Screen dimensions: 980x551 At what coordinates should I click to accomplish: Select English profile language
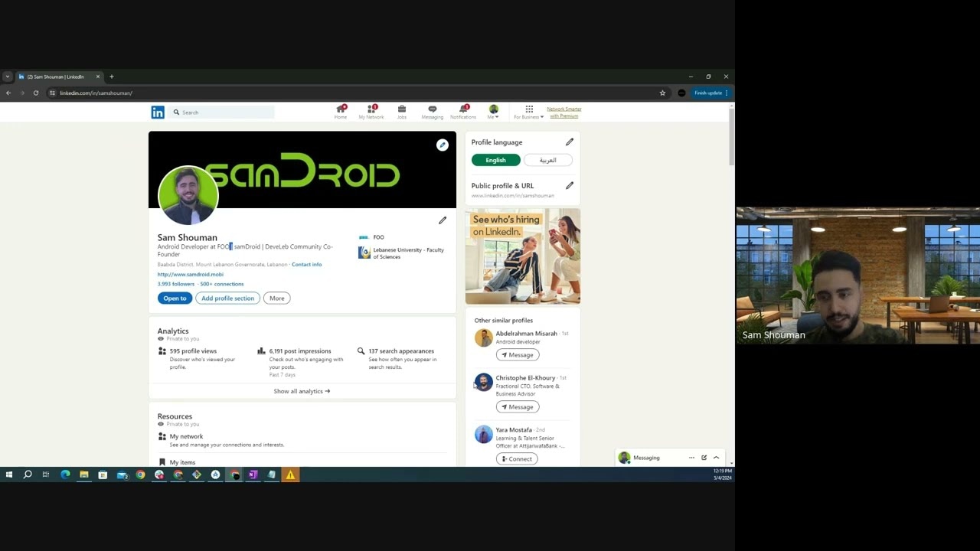pos(495,160)
